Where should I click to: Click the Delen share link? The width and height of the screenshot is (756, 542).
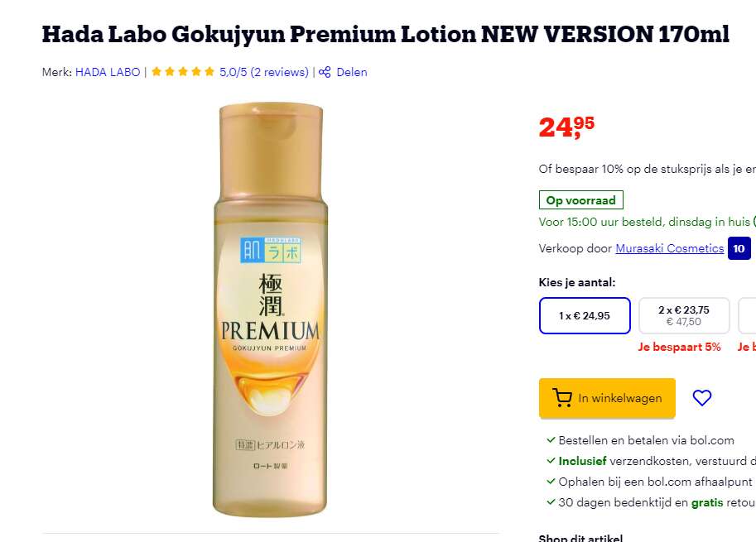coord(351,72)
